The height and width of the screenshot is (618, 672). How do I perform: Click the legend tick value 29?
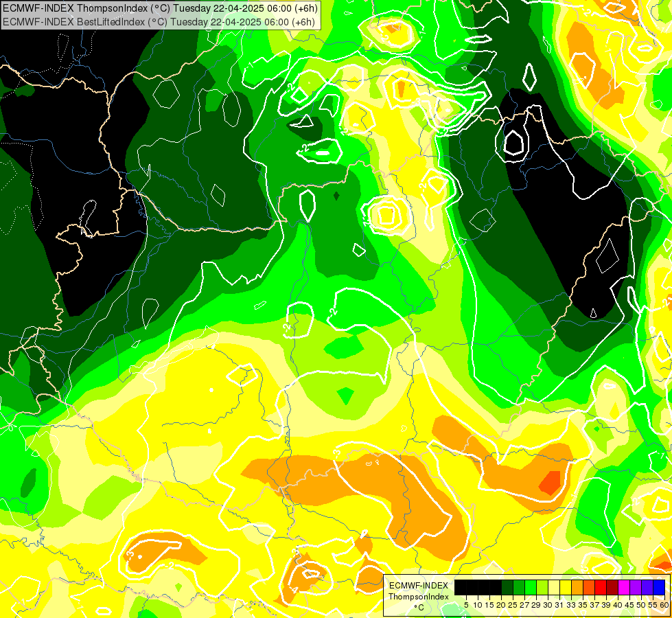point(537,605)
